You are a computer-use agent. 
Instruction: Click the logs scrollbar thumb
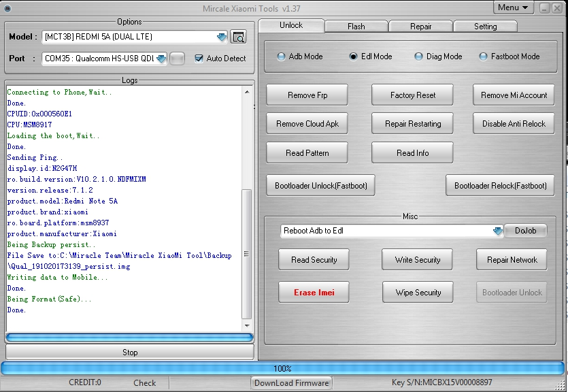[247, 254]
